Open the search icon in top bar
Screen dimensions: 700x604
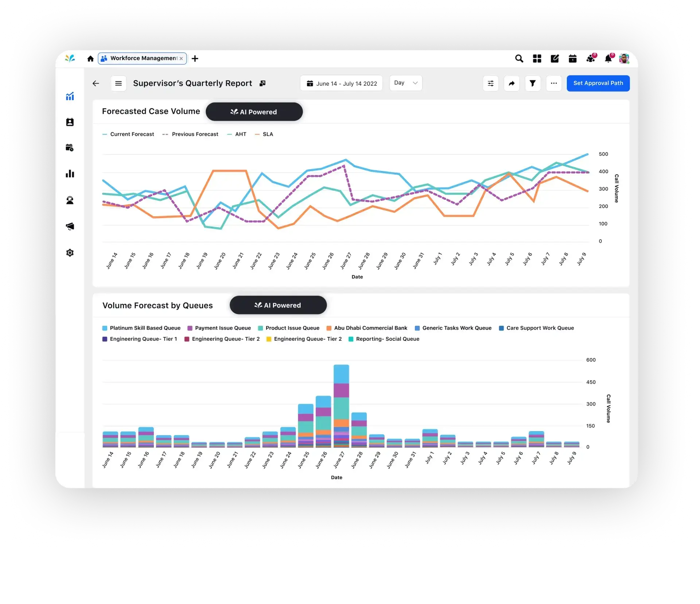click(519, 58)
